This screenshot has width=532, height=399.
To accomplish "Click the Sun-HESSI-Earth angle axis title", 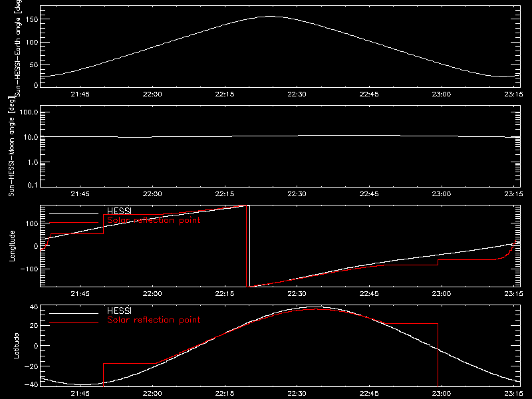I will [19, 48].
